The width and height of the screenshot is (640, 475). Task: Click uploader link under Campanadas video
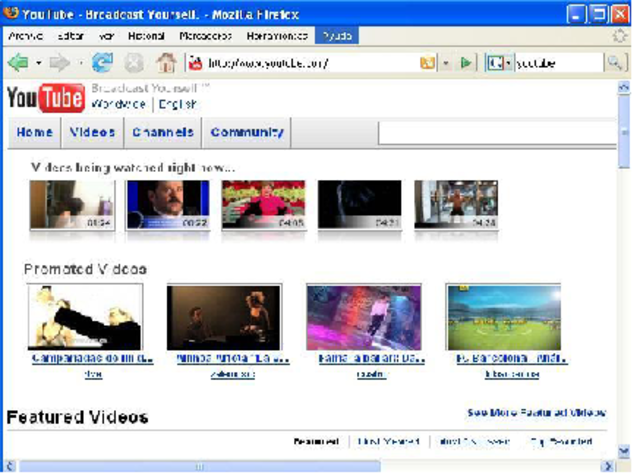93,374
